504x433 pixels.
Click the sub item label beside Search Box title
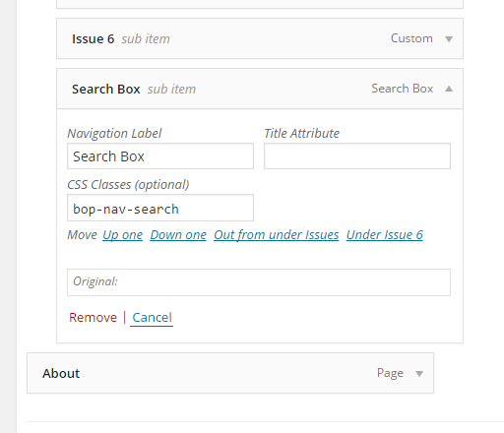pyautogui.click(x=171, y=90)
